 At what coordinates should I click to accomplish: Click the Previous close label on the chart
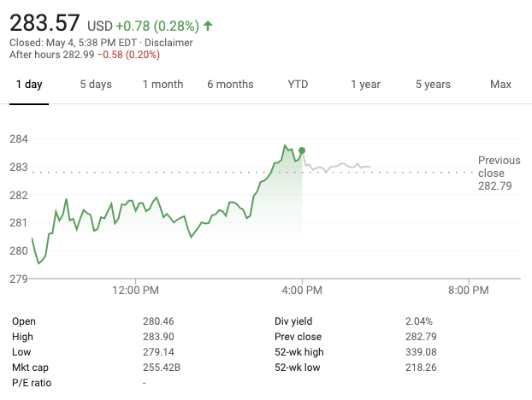[499, 167]
